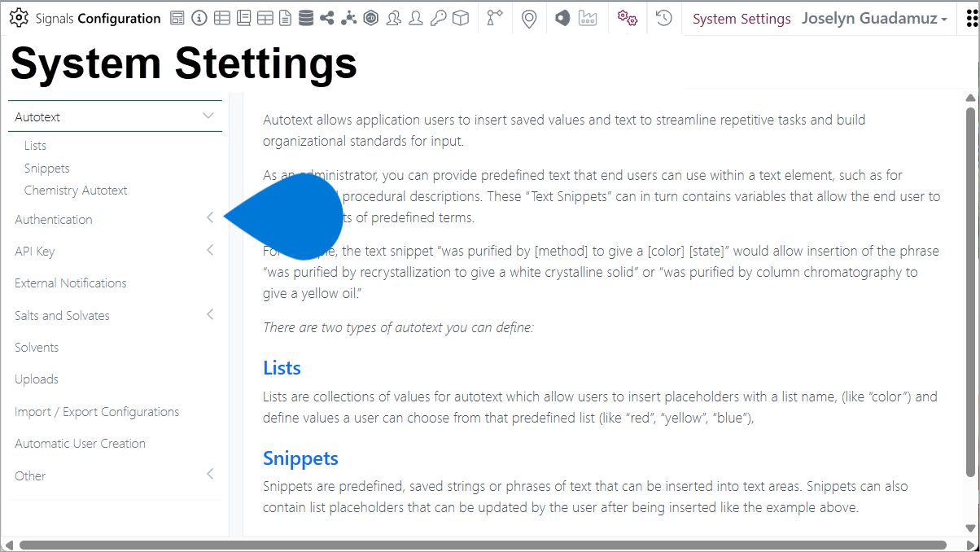Click the single user silhouette icon
This screenshot has height=552, width=980.
tap(416, 19)
